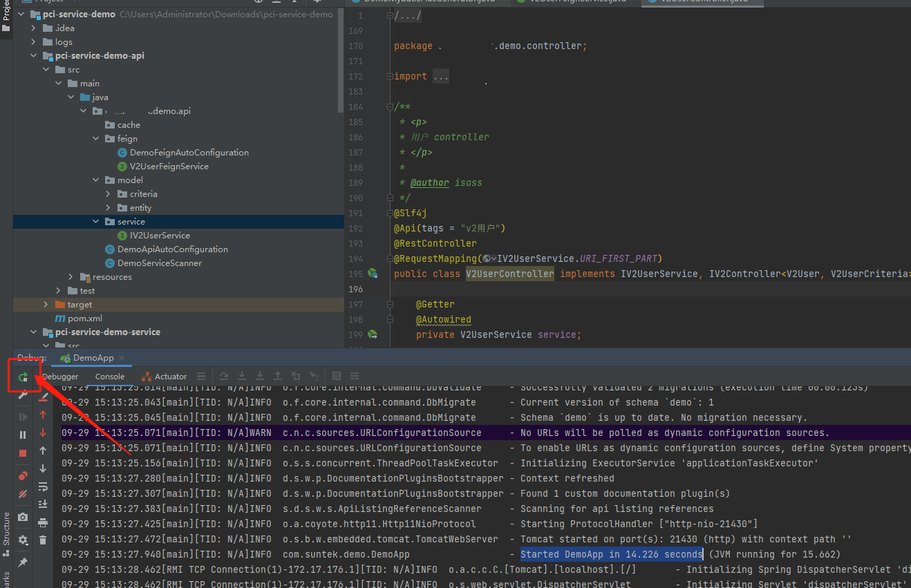Click 'Tomcat started on port(s): 21430' log line
This screenshot has height=588, width=911.
686,539
